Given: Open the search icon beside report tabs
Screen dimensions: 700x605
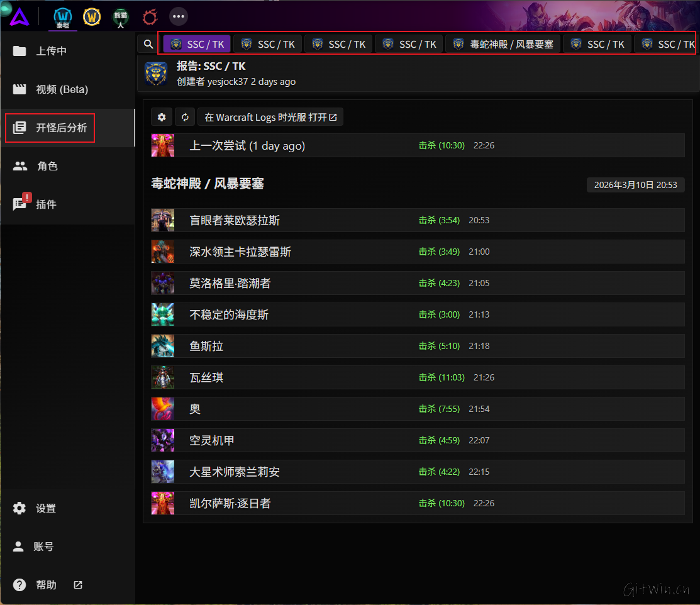Looking at the screenshot, I should tap(148, 44).
